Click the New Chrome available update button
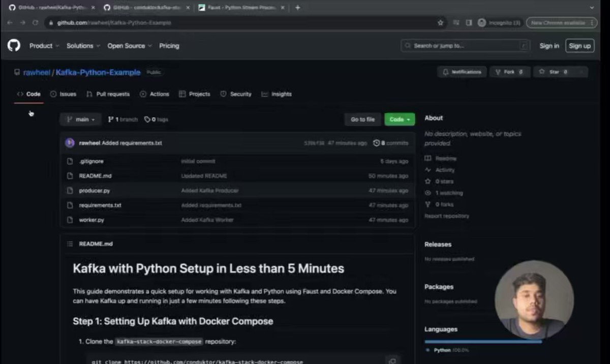 [x=562, y=23]
